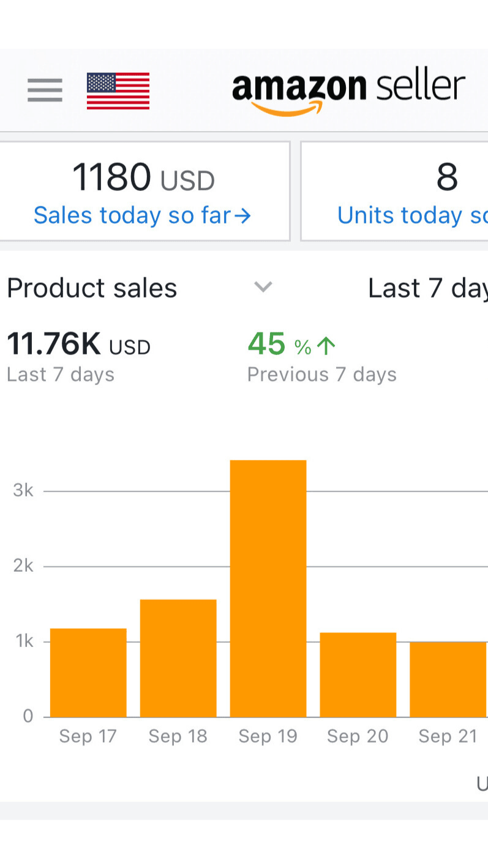Tap the US flag marketplace icon
Image resolution: width=488 pixels, height=868 pixels.
point(118,91)
